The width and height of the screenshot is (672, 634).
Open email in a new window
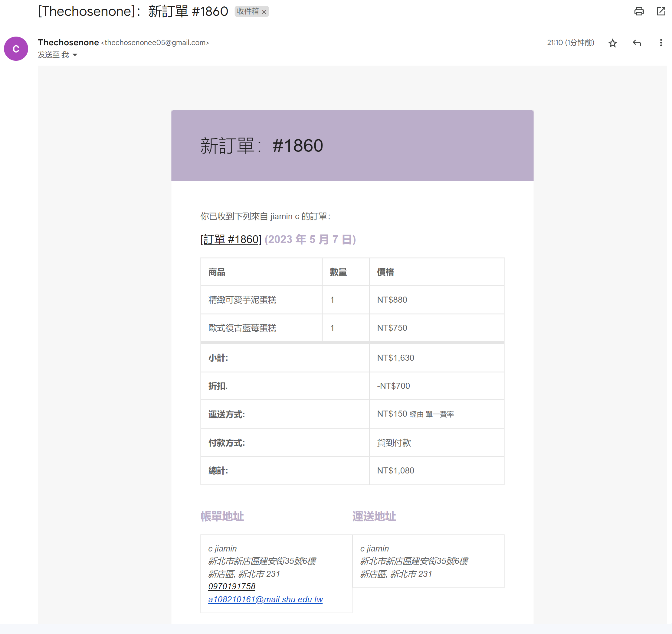point(661,11)
